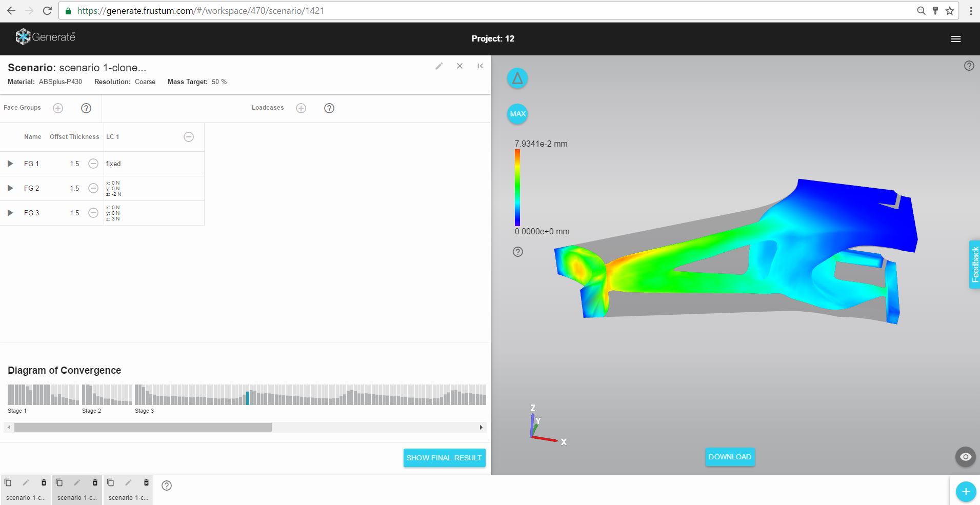
Task: Open the fixed constraint cell for FG 1
Action: point(154,164)
